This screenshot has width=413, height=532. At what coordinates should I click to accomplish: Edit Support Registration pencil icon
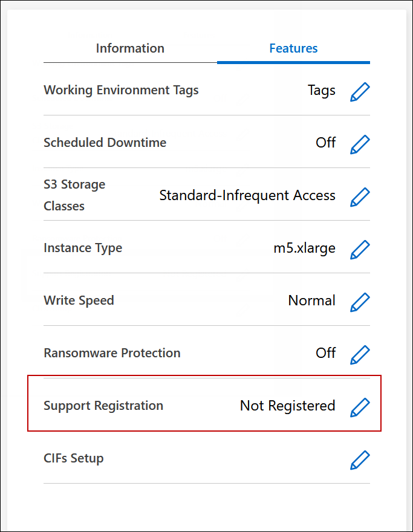click(x=360, y=407)
